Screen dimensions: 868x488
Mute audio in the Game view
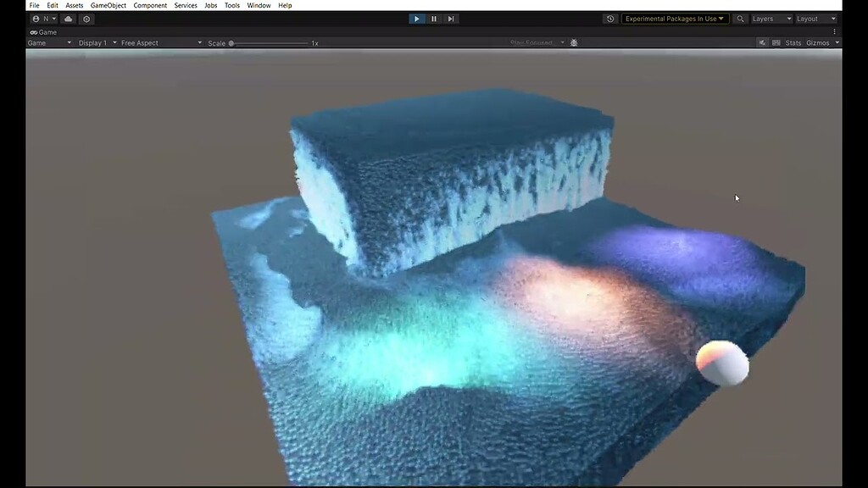(762, 42)
